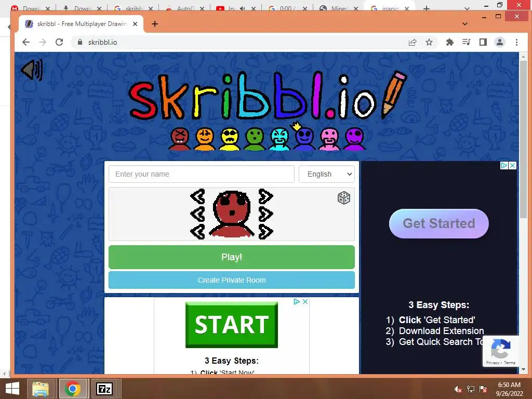Open tab search chevron in background window
The image size is (532, 399).
click(467, 8)
